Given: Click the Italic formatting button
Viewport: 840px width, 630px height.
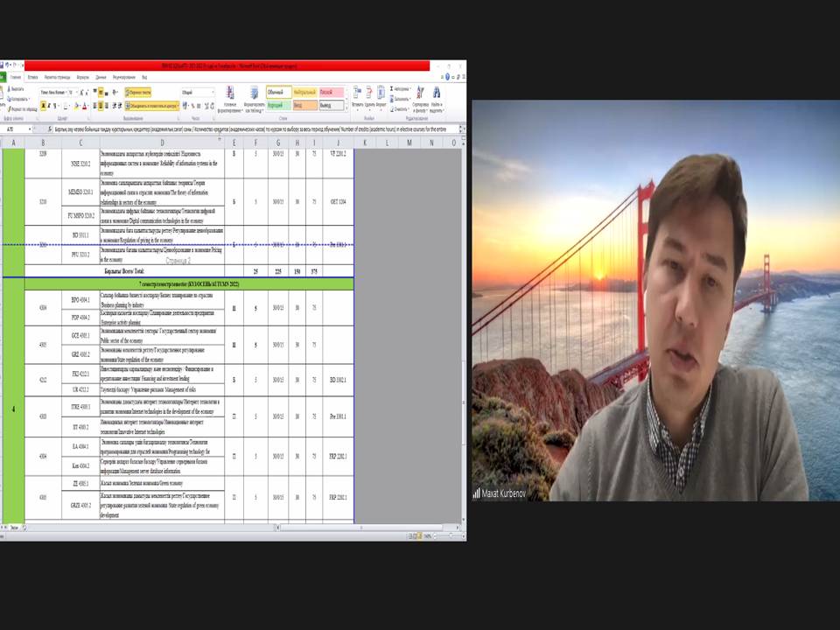Looking at the screenshot, I should tap(48, 106).
